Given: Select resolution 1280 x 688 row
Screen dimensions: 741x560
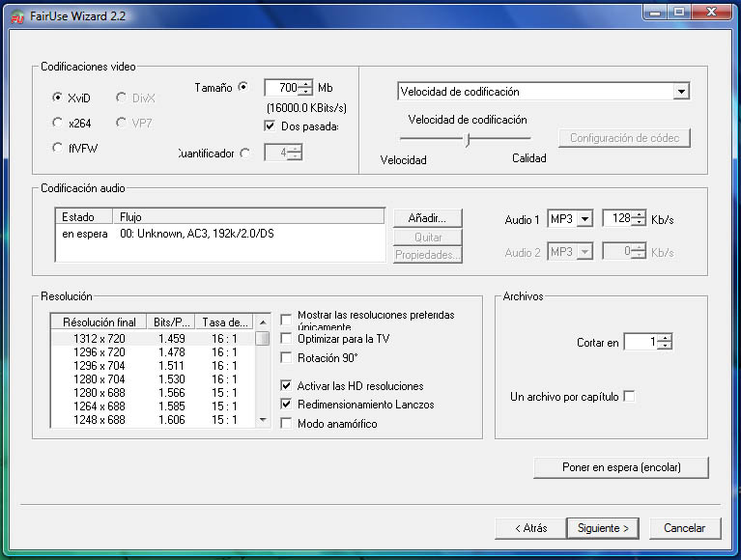Looking at the screenshot, I should 153,393.
